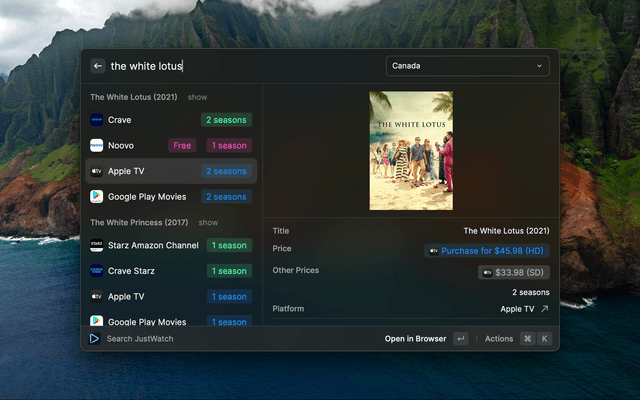Click the back arrow button
Screen dimensions: 640x400
point(98,66)
